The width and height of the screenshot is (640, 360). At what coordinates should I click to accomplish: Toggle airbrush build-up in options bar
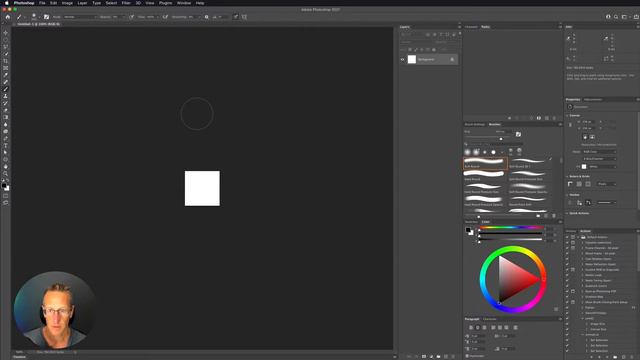tap(165, 17)
